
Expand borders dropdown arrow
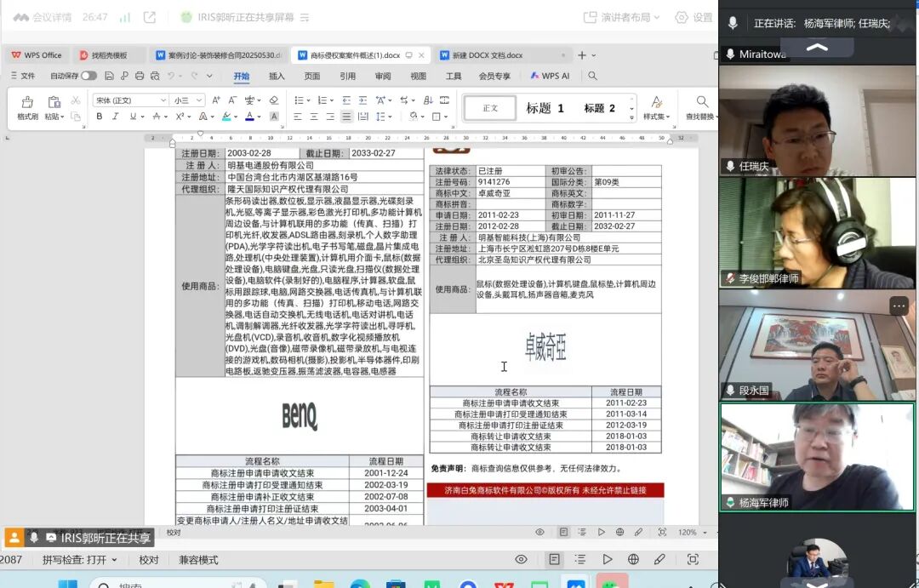pyautogui.click(x=446, y=117)
